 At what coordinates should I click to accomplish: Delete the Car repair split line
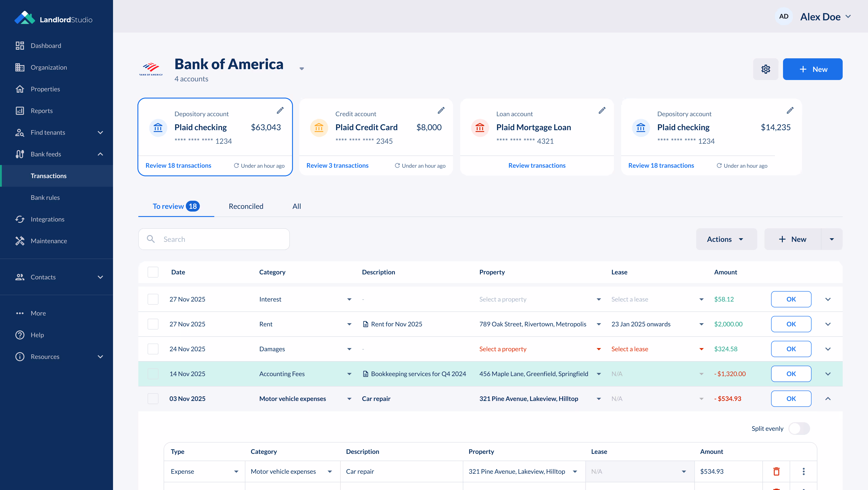pos(776,471)
